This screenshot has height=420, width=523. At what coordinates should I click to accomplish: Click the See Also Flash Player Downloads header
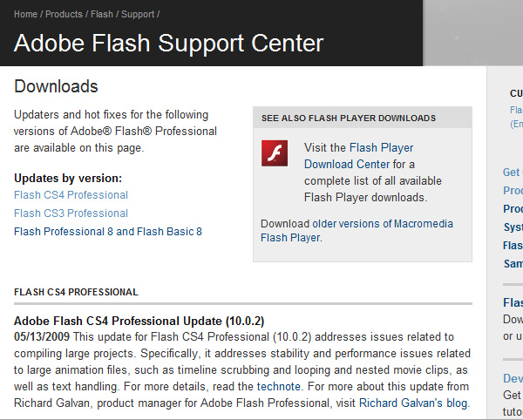click(349, 119)
